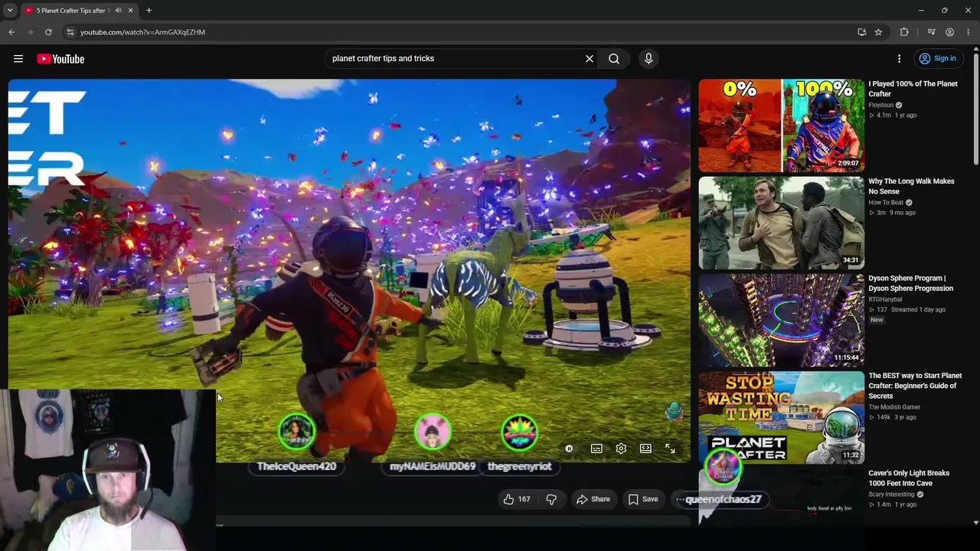Open the browser Extensions menu
The image size is (980, 551).
coord(904,32)
